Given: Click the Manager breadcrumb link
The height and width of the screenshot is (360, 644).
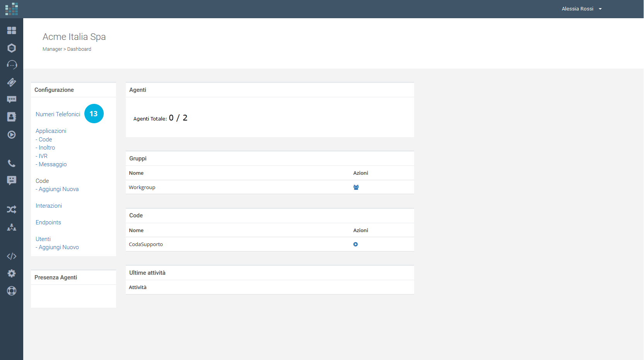Looking at the screenshot, I should tap(52, 49).
